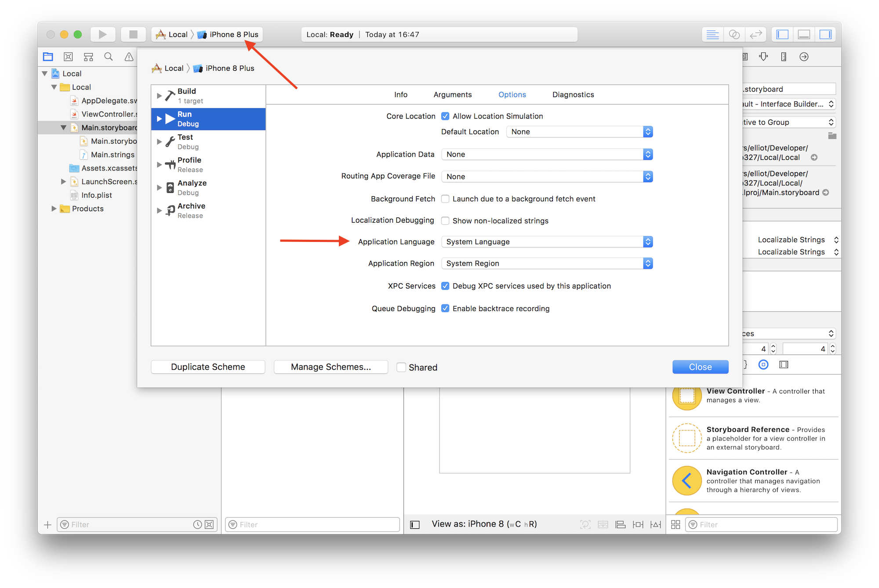
Task: Open the Application Region dropdown
Action: click(547, 263)
